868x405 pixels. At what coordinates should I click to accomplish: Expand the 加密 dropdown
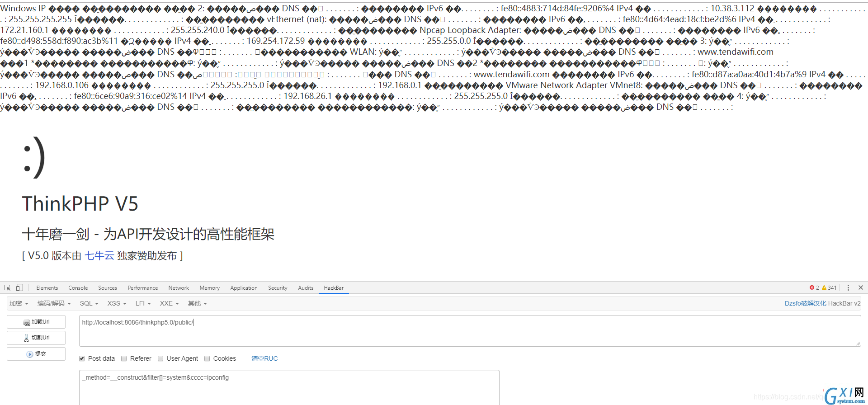click(x=19, y=303)
